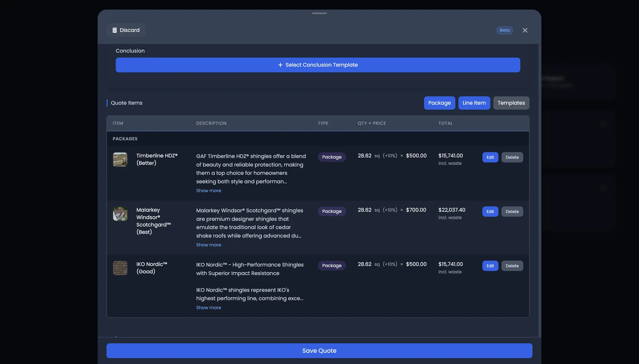Save the quote
639x364 pixels.
pyautogui.click(x=319, y=351)
